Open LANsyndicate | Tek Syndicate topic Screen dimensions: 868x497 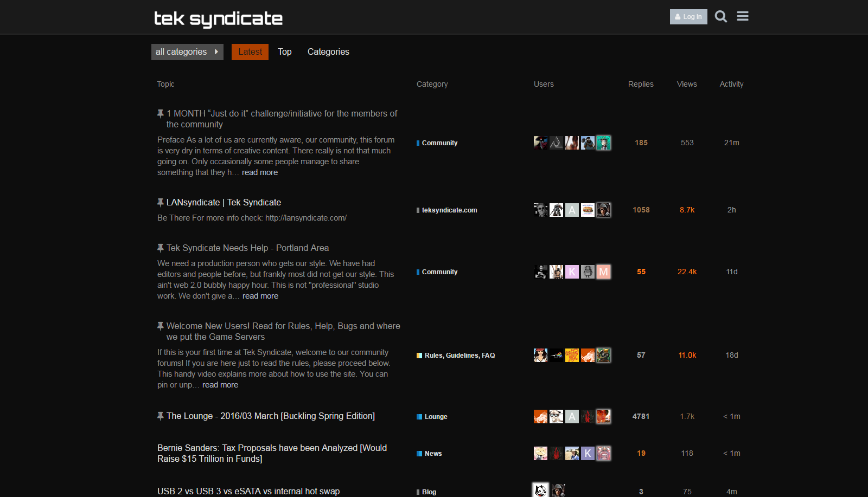click(224, 202)
